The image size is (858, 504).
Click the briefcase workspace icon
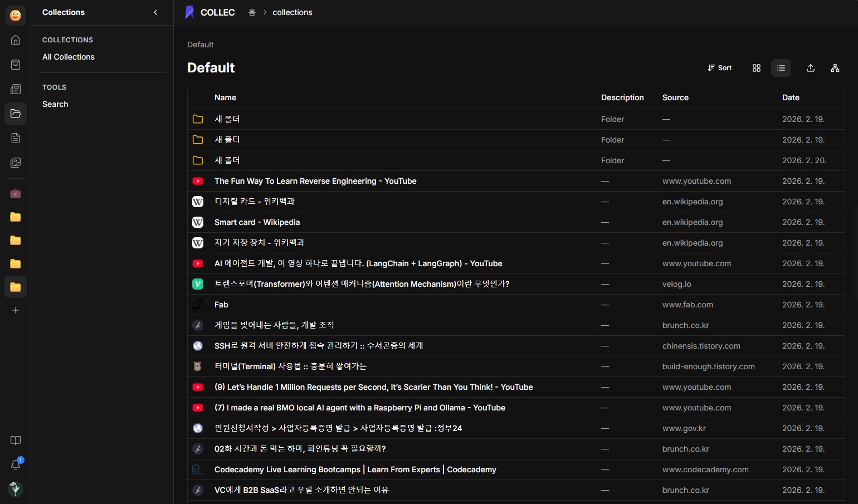click(x=16, y=194)
